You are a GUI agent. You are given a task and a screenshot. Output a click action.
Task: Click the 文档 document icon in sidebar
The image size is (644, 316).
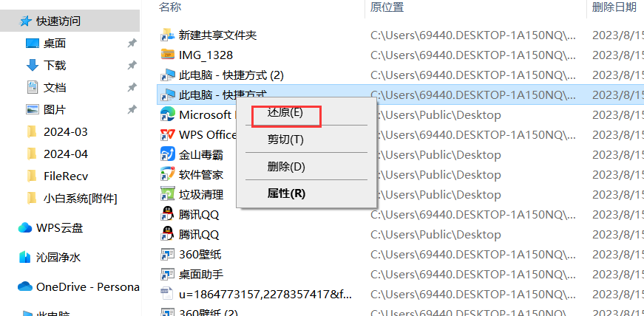pyautogui.click(x=32, y=87)
